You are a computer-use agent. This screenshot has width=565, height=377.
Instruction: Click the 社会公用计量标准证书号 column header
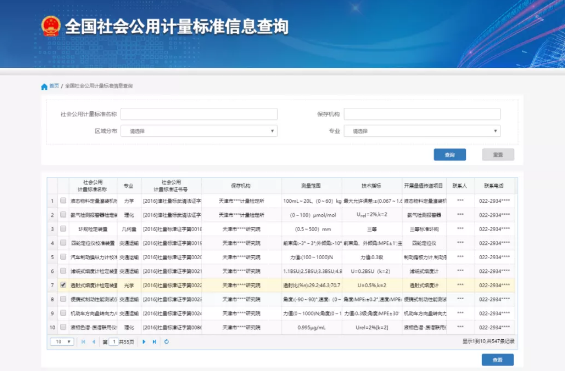click(172, 186)
